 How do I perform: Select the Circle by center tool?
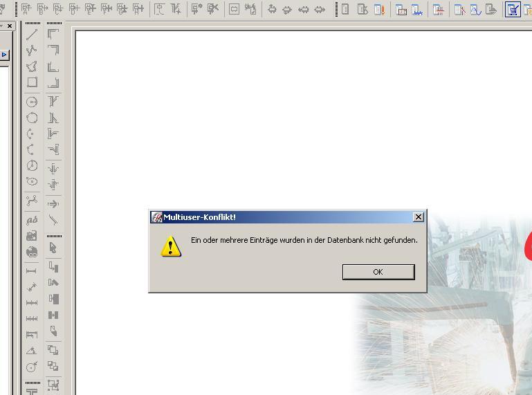(x=32, y=102)
